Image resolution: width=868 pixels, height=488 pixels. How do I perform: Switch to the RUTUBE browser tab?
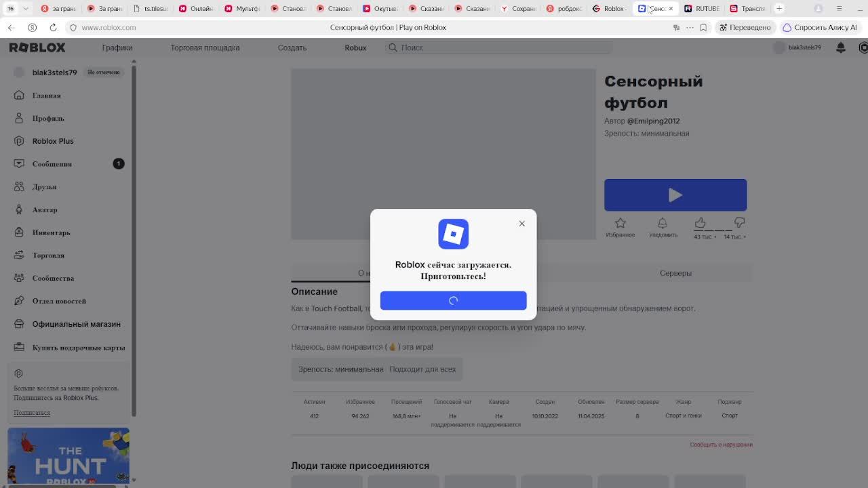tap(702, 8)
